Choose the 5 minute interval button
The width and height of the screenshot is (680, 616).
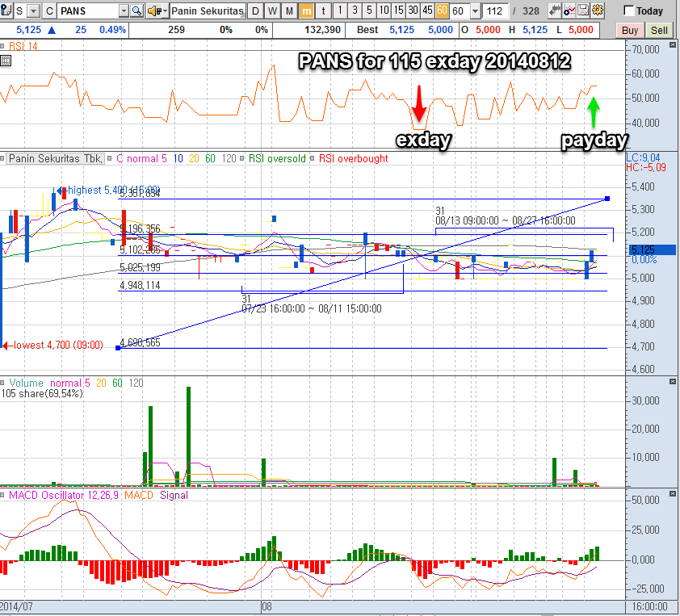pos(369,10)
